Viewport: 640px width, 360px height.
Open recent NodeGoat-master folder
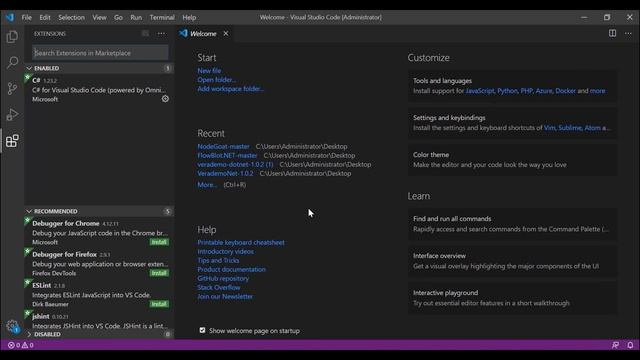click(223, 146)
